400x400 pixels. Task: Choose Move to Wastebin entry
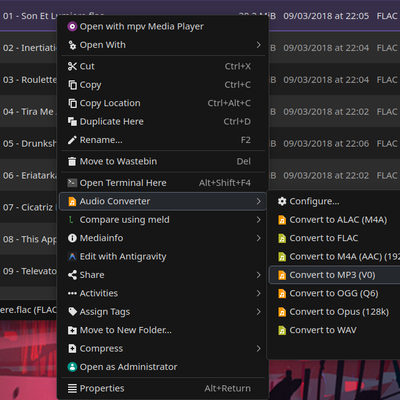coord(163,161)
